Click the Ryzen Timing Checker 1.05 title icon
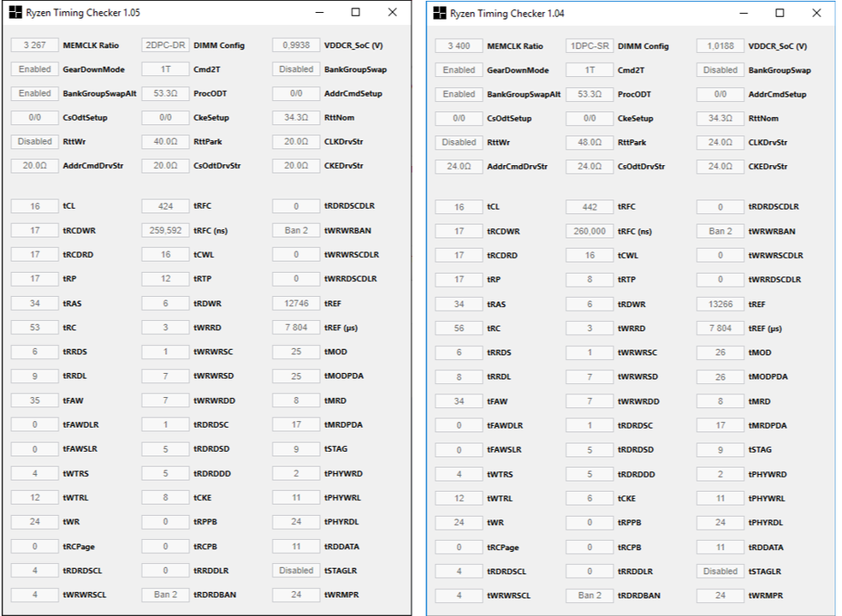This screenshot has height=616, width=842. pyautogui.click(x=15, y=12)
